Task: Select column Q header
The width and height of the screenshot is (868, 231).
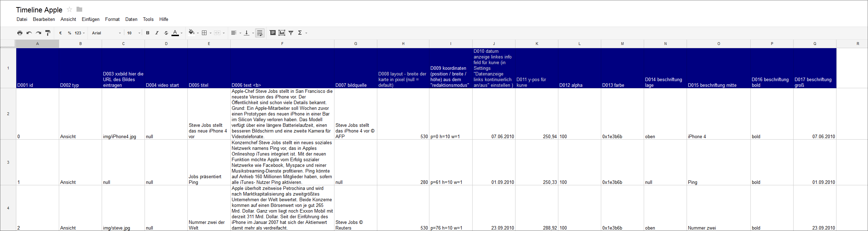Action: coord(815,44)
